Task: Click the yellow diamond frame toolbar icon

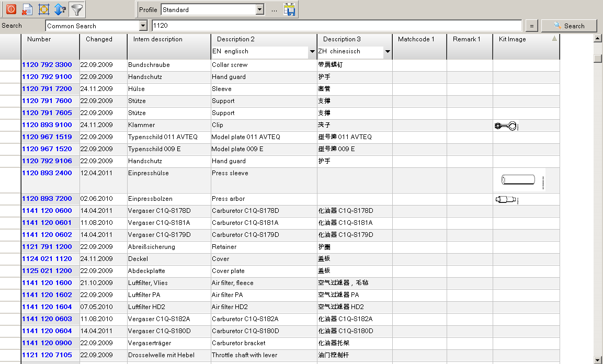Action: pyautogui.click(x=43, y=9)
